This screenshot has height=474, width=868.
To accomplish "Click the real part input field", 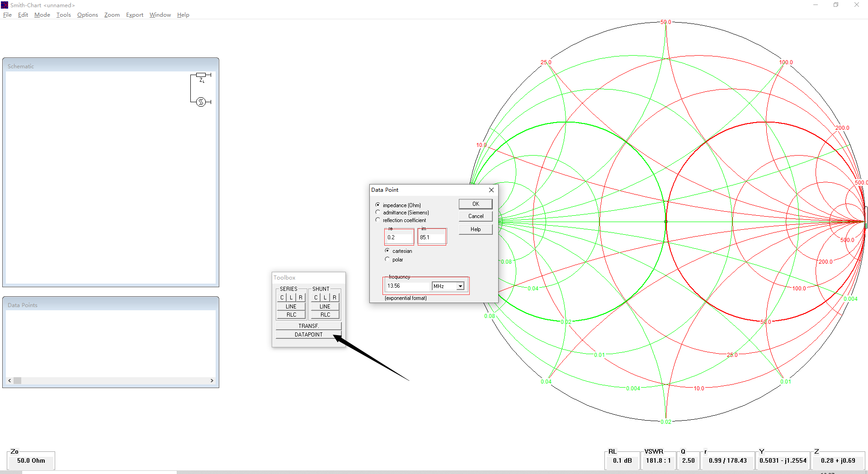I will click(399, 237).
